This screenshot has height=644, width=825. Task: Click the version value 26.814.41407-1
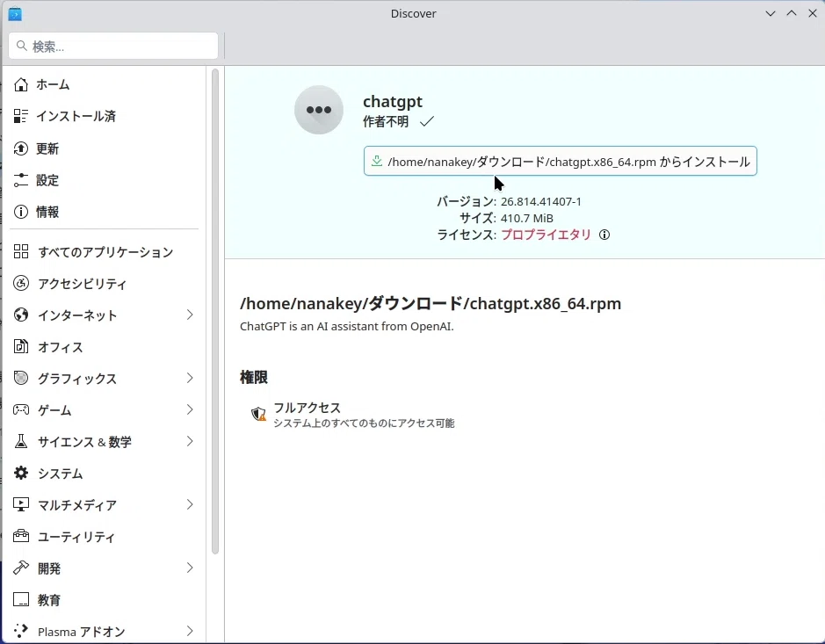point(541,201)
